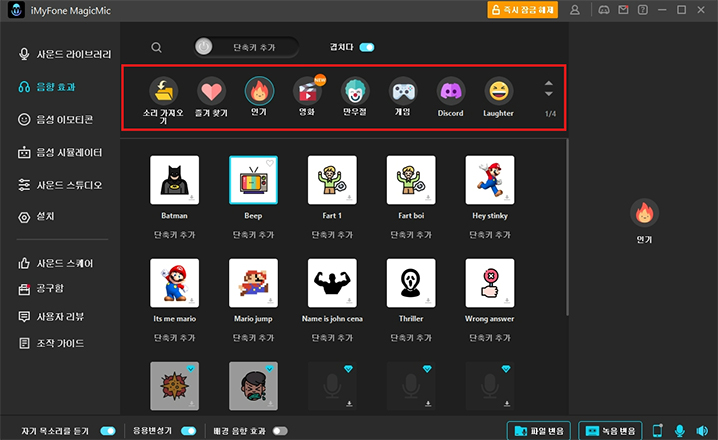Open the Laughter sound category
The height and width of the screenshot is (440, 718).
[x=499, y=92]
